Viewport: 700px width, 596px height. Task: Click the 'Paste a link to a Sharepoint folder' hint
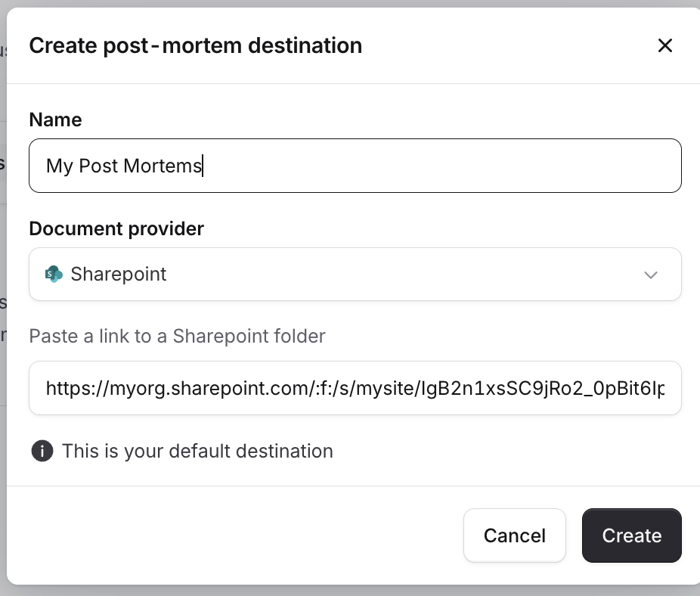(x=177, y=336)
